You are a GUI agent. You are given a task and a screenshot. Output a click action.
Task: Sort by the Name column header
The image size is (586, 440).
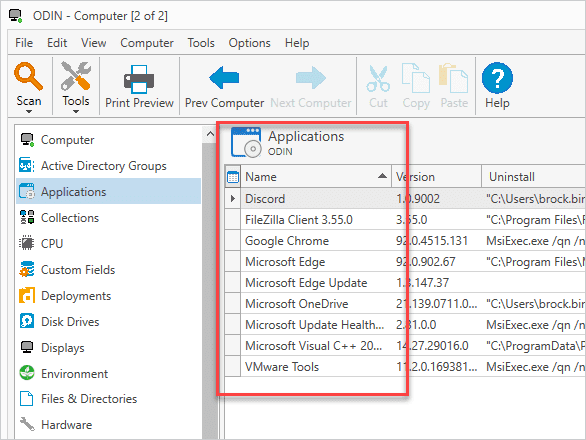316,176
